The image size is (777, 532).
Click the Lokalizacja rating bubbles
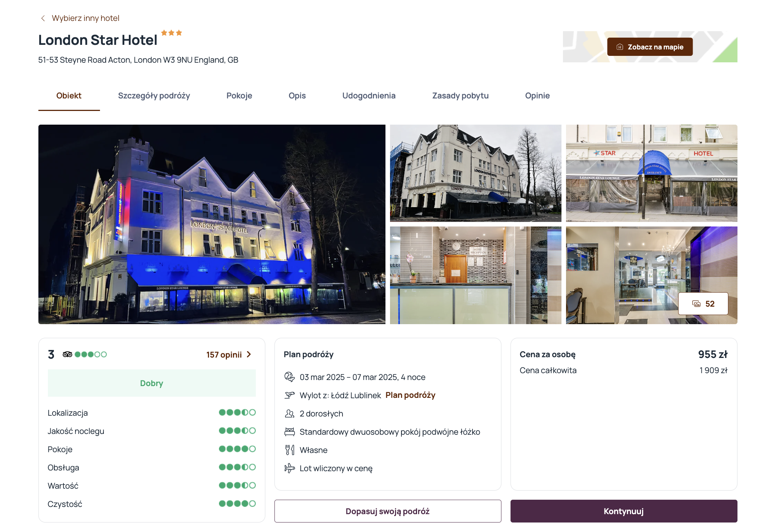pos(237,412)
